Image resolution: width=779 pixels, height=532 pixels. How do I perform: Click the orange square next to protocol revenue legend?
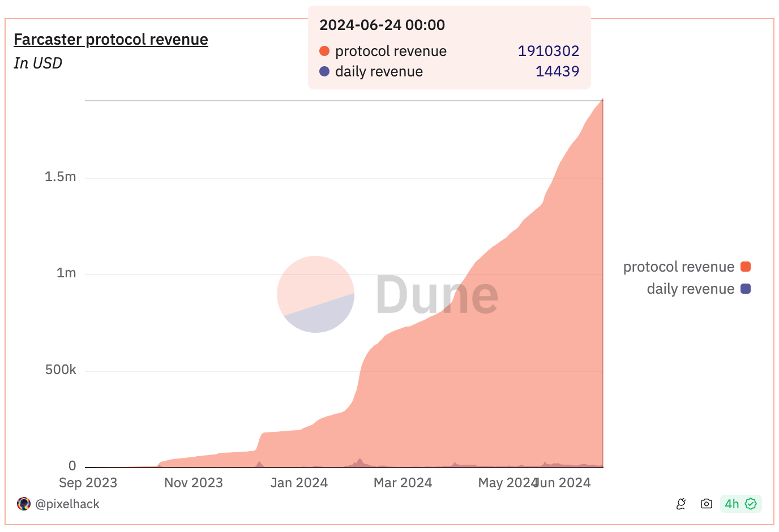pyautogui.click(x=745, y=266)
